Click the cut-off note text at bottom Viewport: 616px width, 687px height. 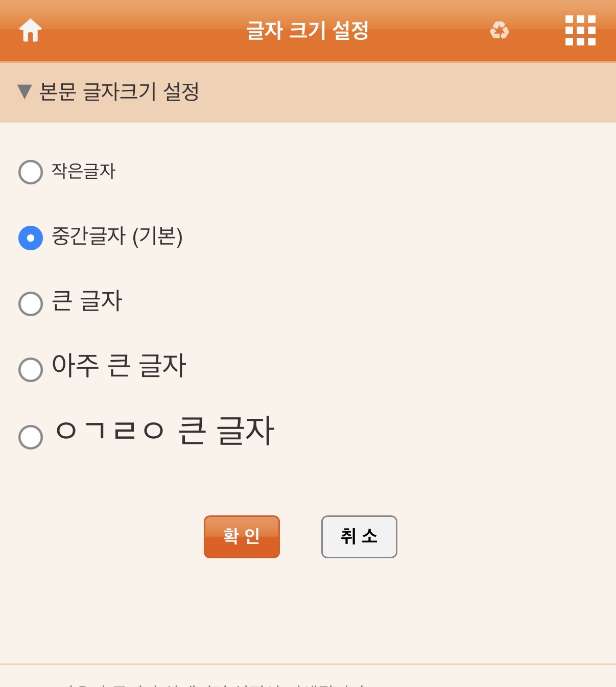click(204, 684)
